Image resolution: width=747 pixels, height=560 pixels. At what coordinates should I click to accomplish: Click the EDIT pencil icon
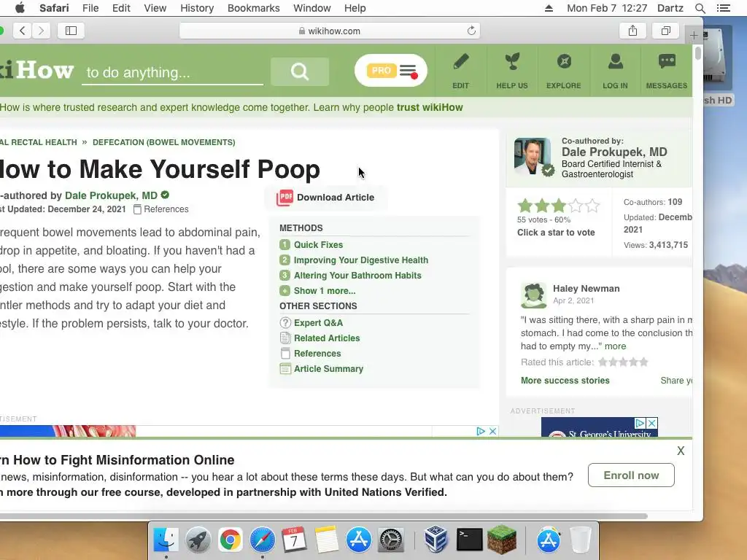[x=461, y=62]
